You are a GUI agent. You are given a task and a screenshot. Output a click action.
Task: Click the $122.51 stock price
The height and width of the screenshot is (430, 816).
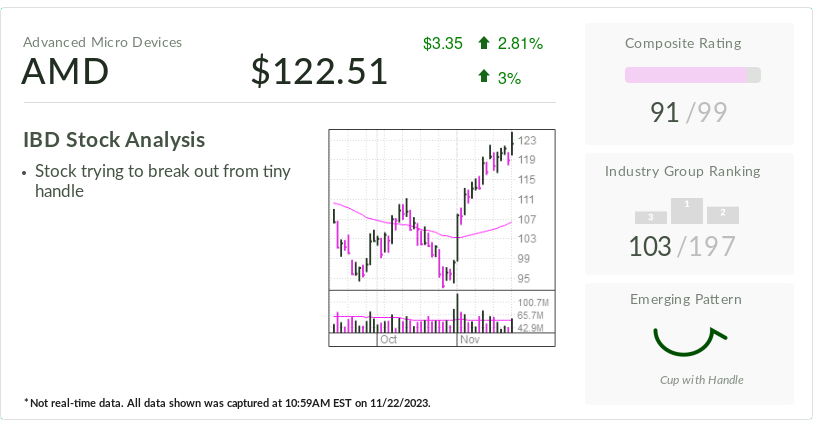[319, 72]
